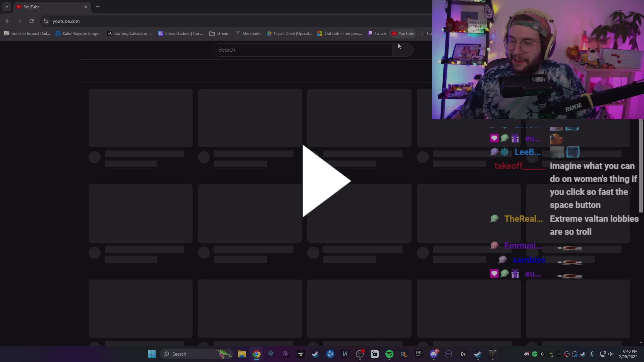Open the Windows Start menu
This screenshot has height=362, width=644.
152,354
